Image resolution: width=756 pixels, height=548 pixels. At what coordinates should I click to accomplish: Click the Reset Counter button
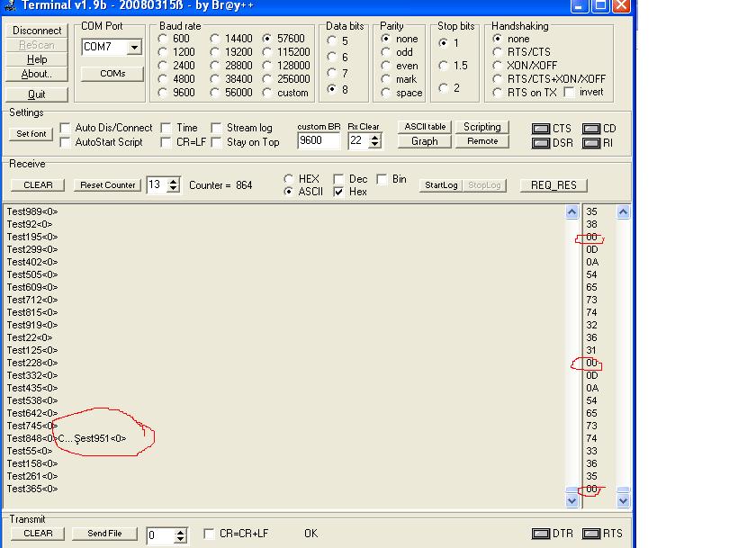[107, 185]
